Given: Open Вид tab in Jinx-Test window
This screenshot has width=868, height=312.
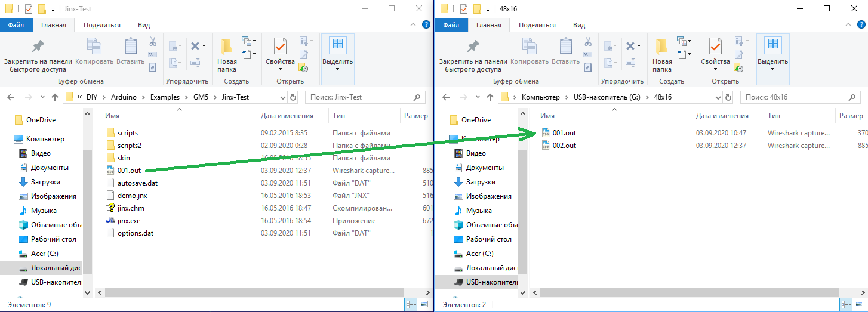Looking at the screenshot, I should [x=144, y=25].
